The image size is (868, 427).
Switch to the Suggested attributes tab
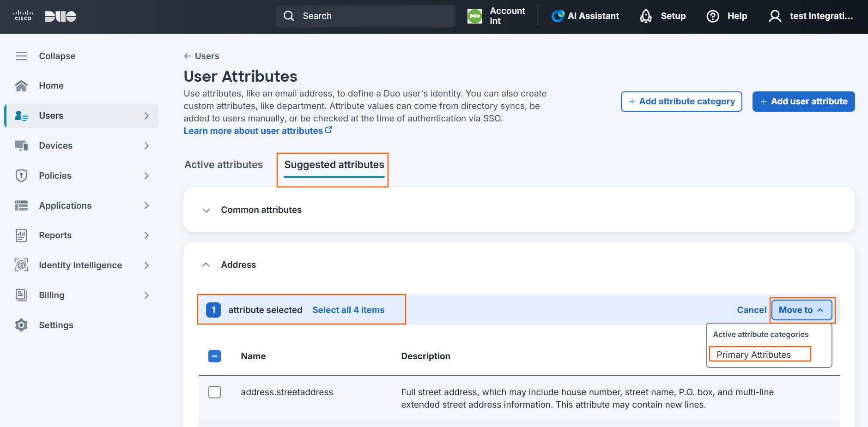tap(334, 165)
